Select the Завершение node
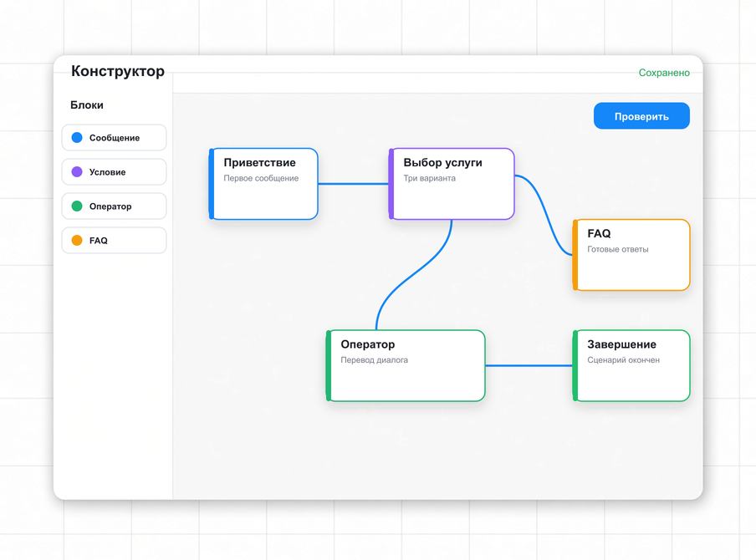The width and height of the screenshot is (756, 560). click(x=631, y=366)
